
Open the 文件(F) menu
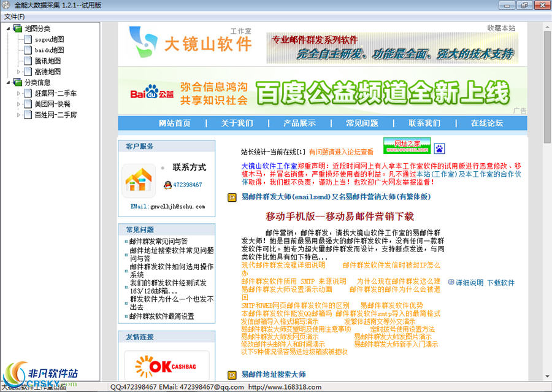point(11,16)
